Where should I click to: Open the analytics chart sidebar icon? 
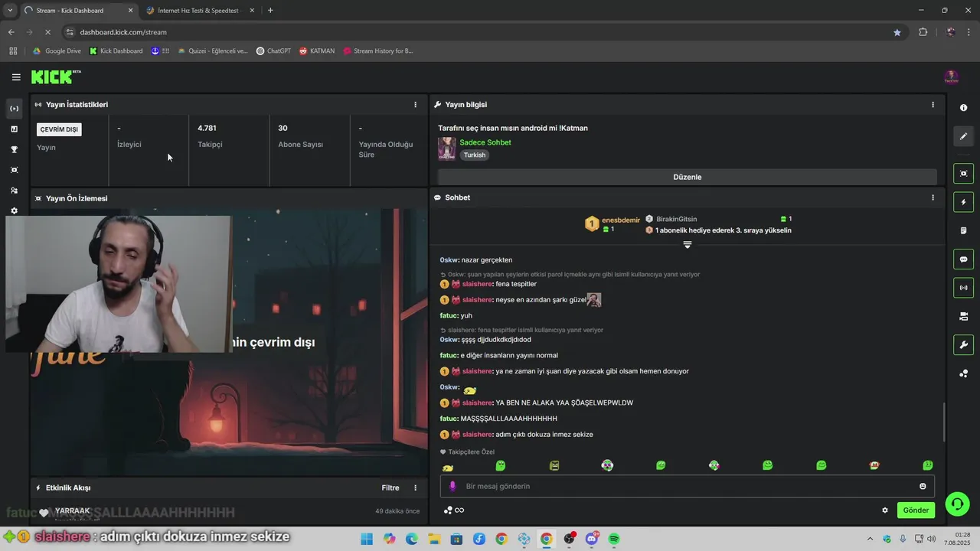[14, 129]
